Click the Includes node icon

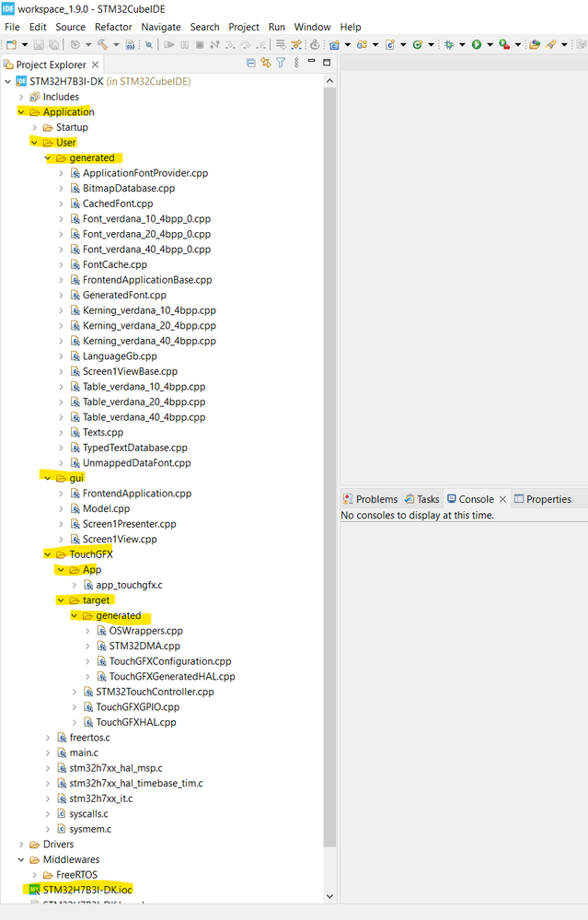tap(35, 97)
